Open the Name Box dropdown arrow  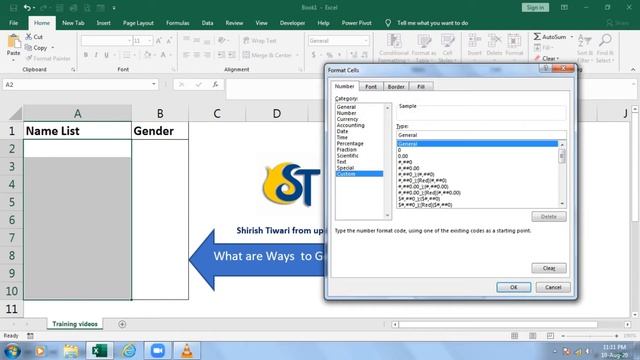(x=153, y=84)
